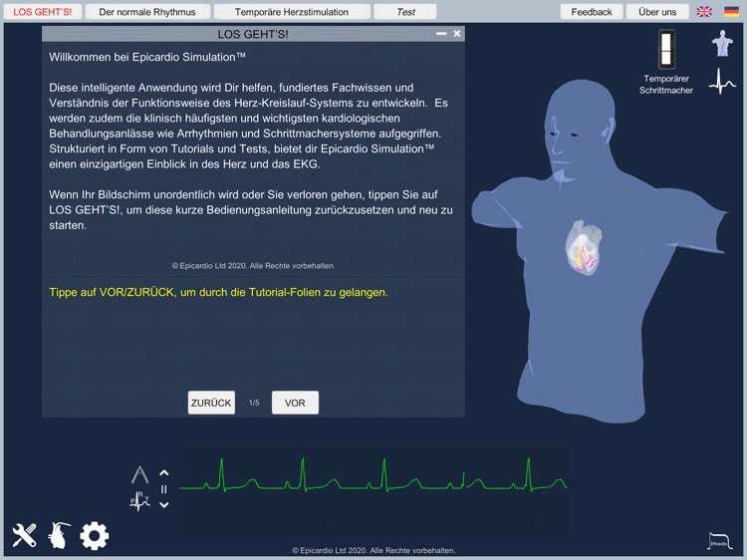Open the wrench and screwdriver tools
This screenshot has height=560, width=747.
coord(24,535)
